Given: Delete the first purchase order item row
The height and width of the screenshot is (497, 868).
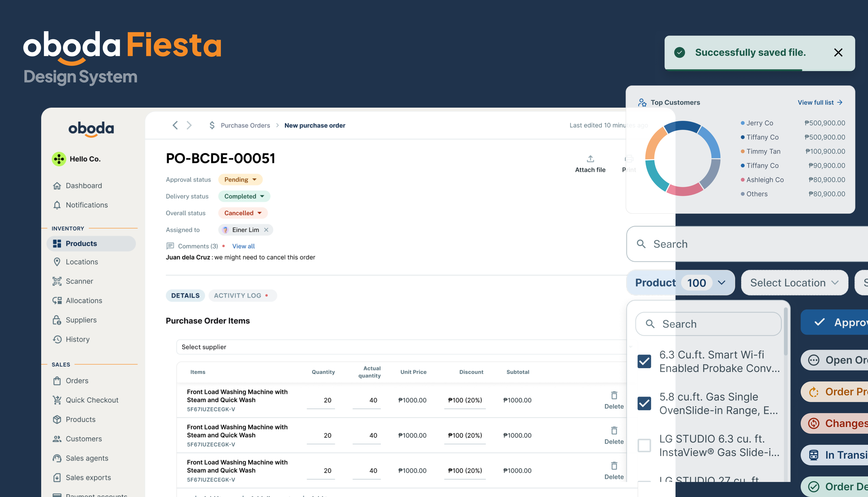Looking at the screenshot, I should (x=614, y=400).
